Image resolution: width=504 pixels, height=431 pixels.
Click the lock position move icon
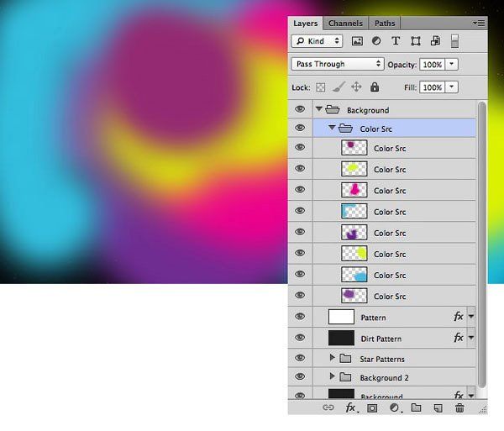point(356,87)
